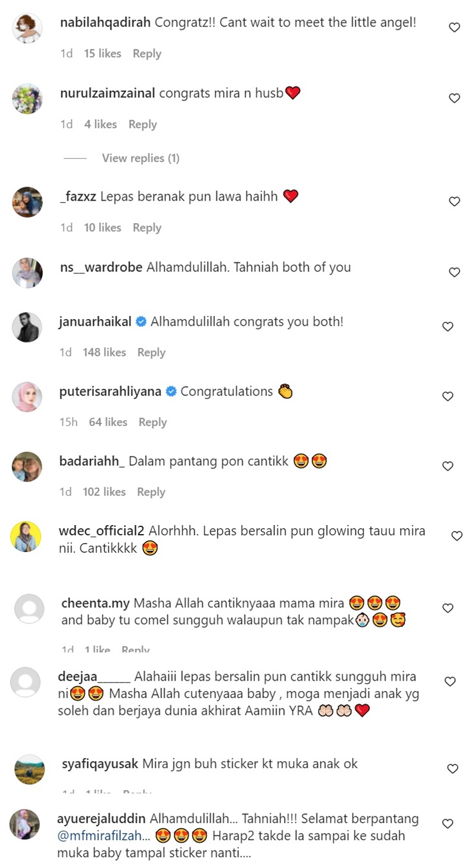Image resolution: width=466 pixels, height=868 pixels.
Task: Reply to januarhaikal's comment
Action: [x=151, y=352]
